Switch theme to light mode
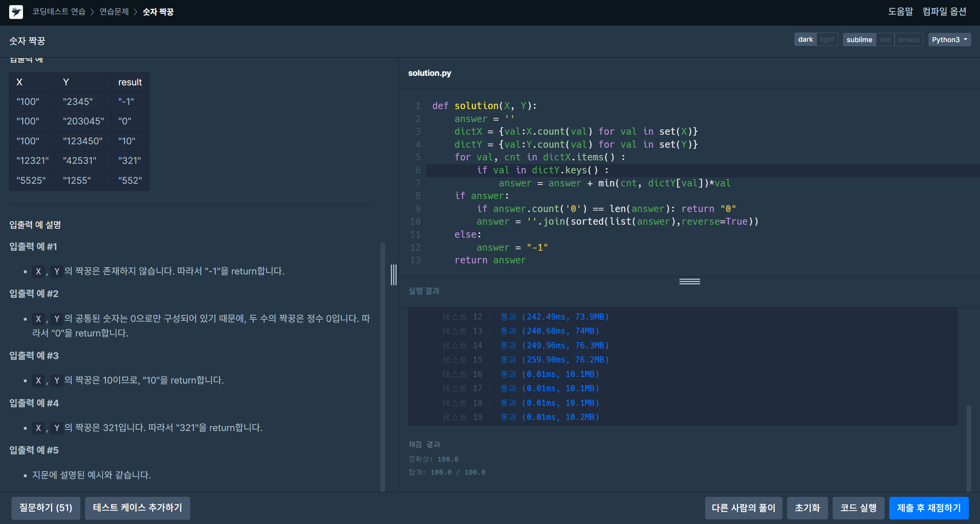980x524 pixels. click(827, 39)
